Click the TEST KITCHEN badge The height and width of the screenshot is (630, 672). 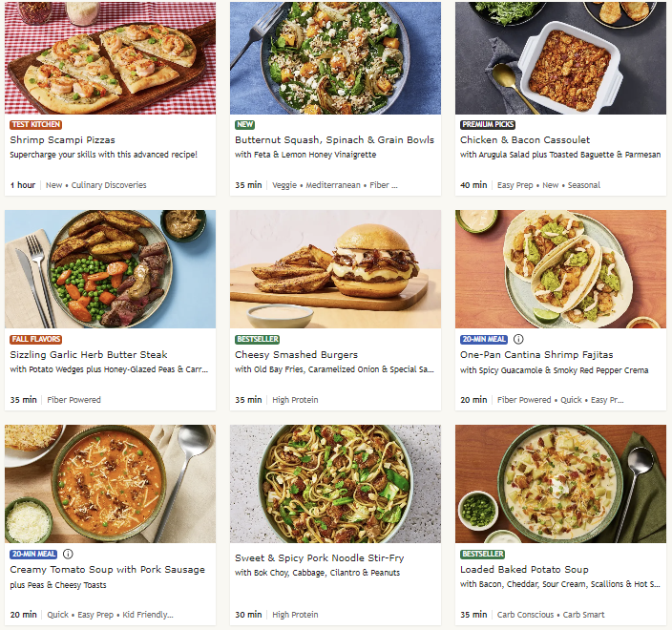(35, 124)
